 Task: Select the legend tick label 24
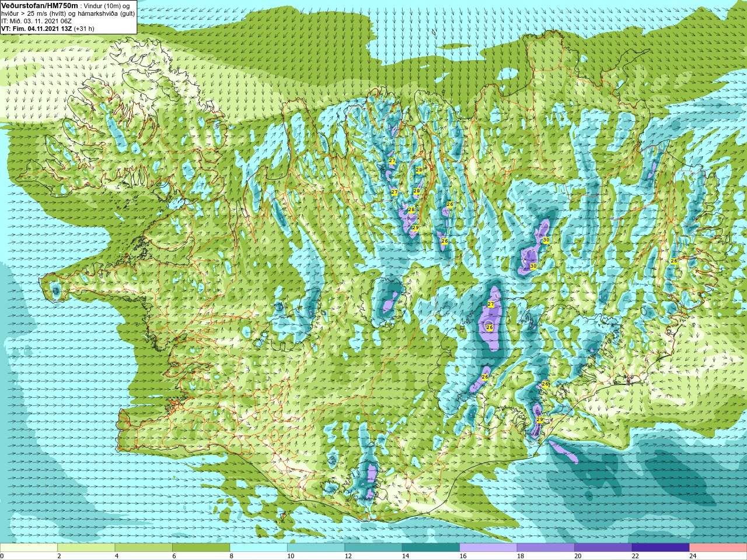(693, 556)
